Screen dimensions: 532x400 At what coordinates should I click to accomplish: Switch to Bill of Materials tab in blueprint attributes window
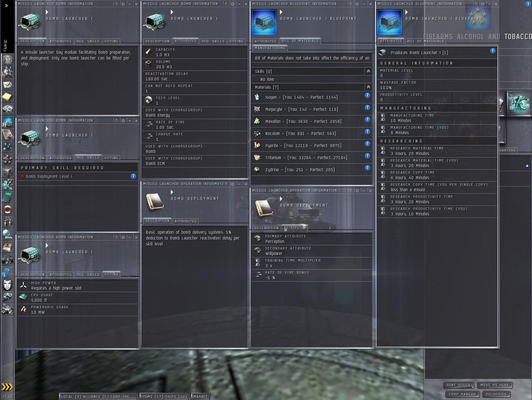coord(425,41)
